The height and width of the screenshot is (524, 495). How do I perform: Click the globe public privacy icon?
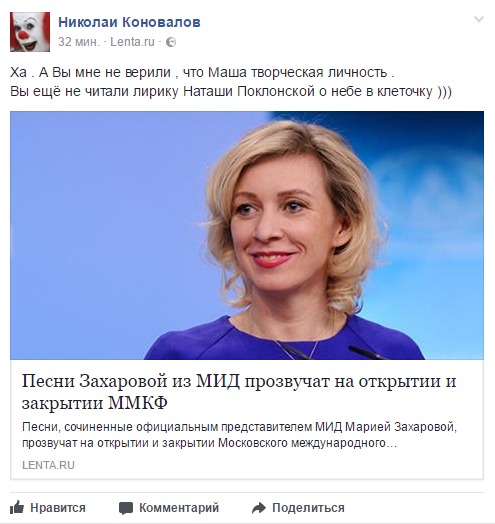[171, 42]
